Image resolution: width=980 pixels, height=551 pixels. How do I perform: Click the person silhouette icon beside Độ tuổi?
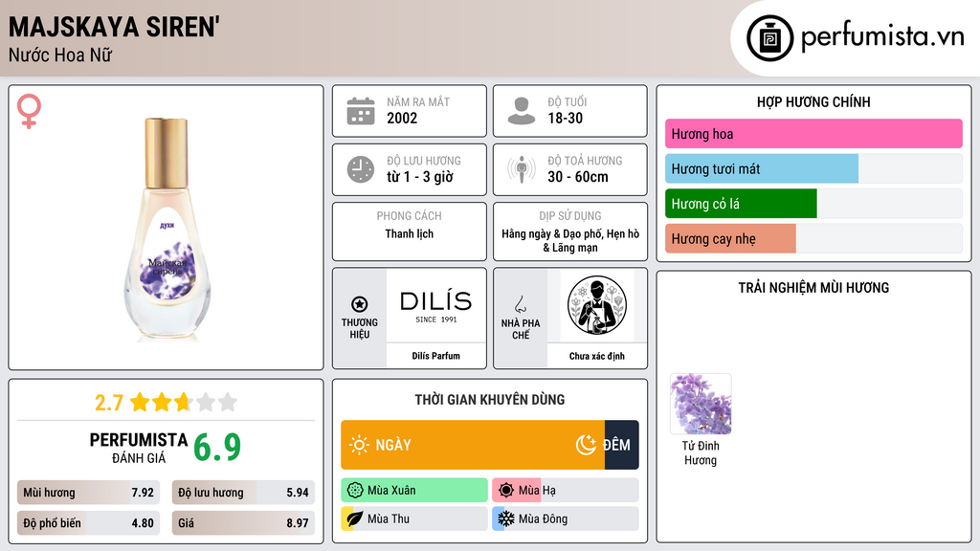point(522,111)
